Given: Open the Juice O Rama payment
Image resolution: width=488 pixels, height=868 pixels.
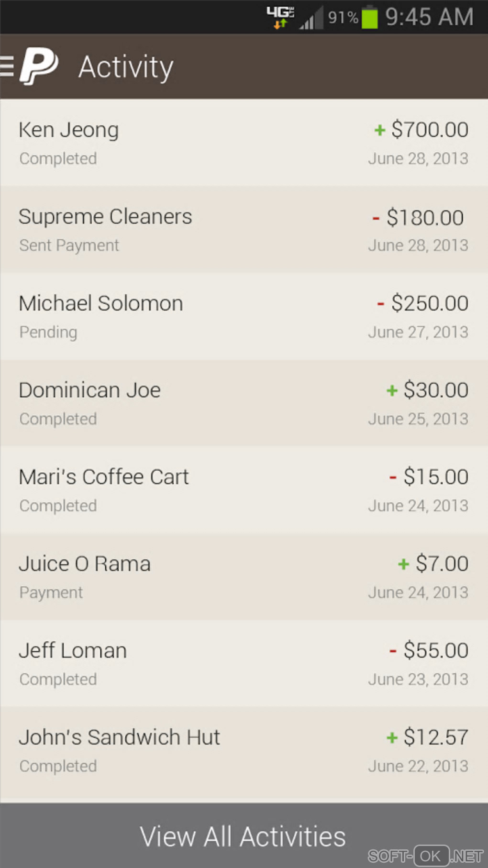Looking at the screenshot, I should (244, 577).
